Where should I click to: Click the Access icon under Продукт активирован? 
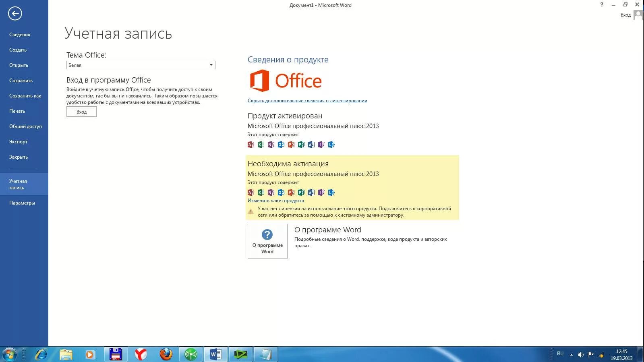[251, 145]
